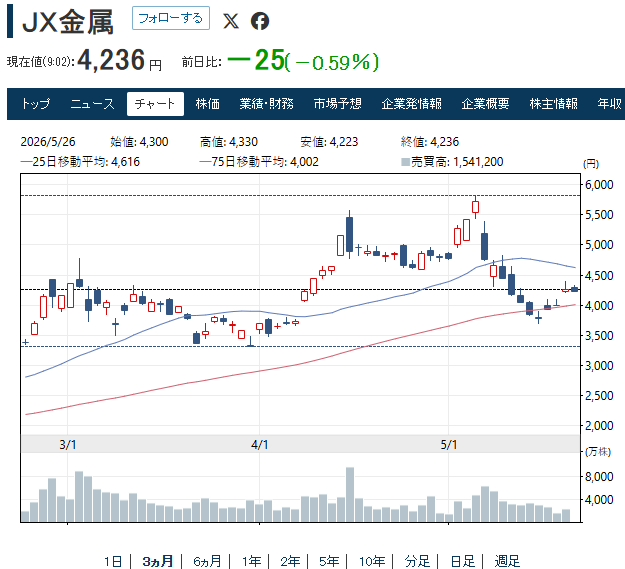Image resolution: width=625 pixels, height=569 pixels.
Task: Click the 8,000 volume axis label
Action: point(599,477)
